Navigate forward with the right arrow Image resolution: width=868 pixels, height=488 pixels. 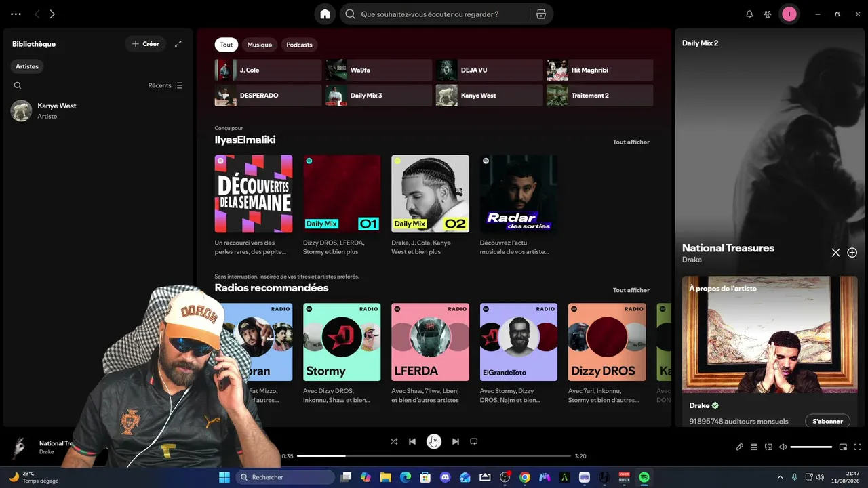pos(52,14)
